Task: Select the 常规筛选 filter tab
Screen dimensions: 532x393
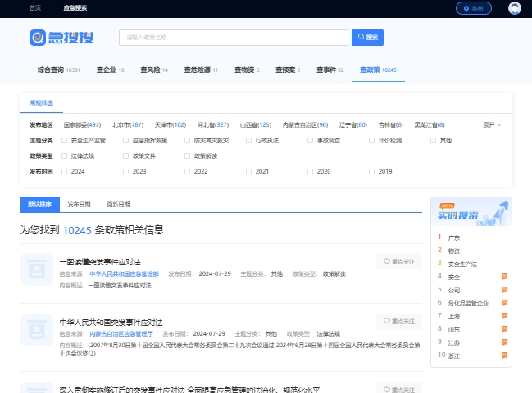Action: click(x=41, y=102)
